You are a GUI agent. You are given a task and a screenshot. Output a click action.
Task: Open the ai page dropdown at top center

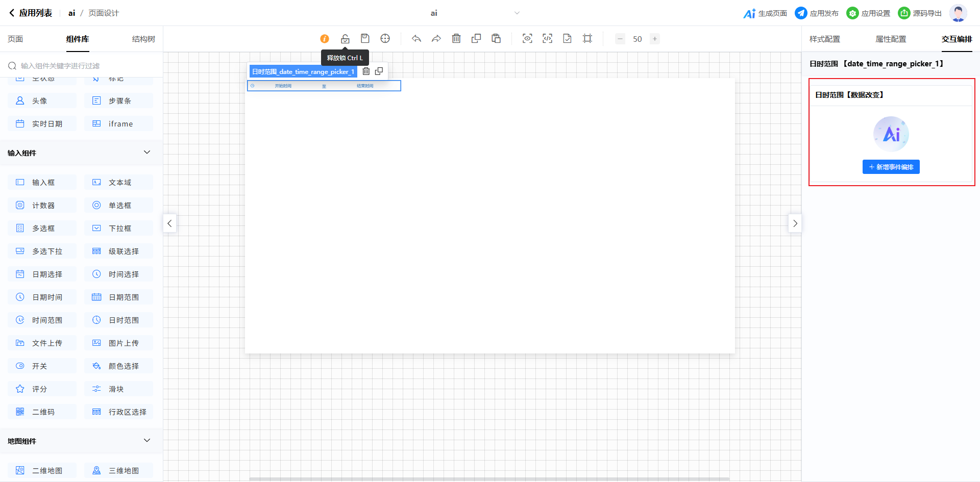coord(517,13)
